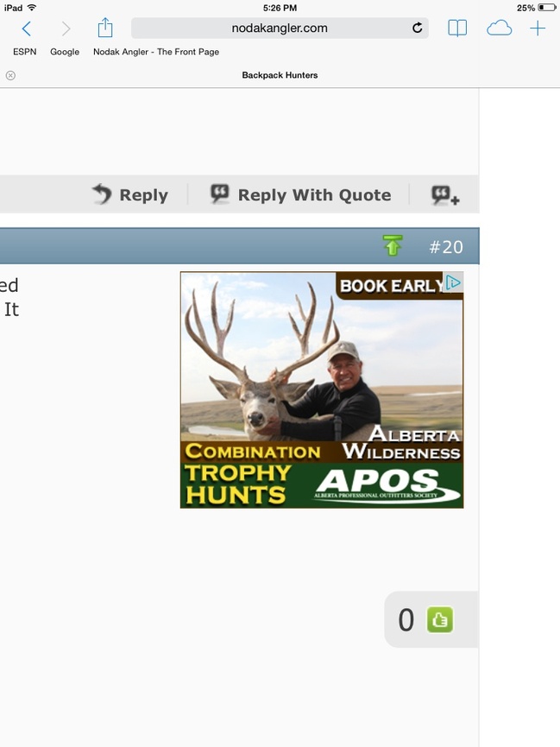The width and height of the screenshot is (560, 747).
Task: Tap the Safari forward arrow
Action: 66,28
